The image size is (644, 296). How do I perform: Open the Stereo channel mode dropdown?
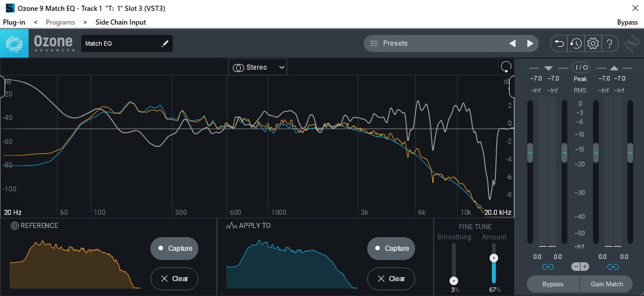coord(258,67)
